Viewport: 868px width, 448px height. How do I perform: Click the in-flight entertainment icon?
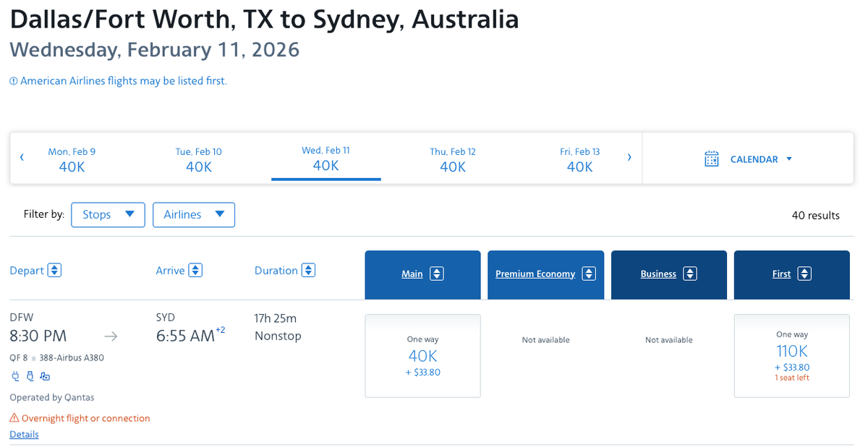point(45,376)
